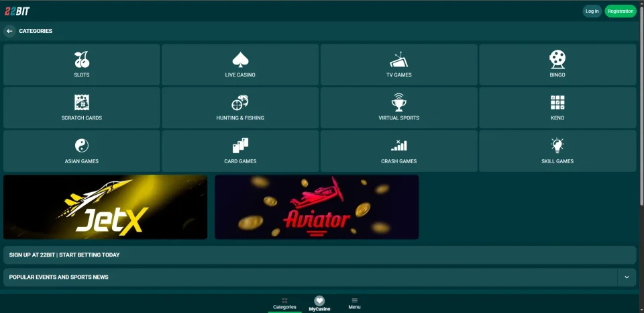Click the 22BIT logo
This screenshot has width=644, height=313.
point(17,11)
